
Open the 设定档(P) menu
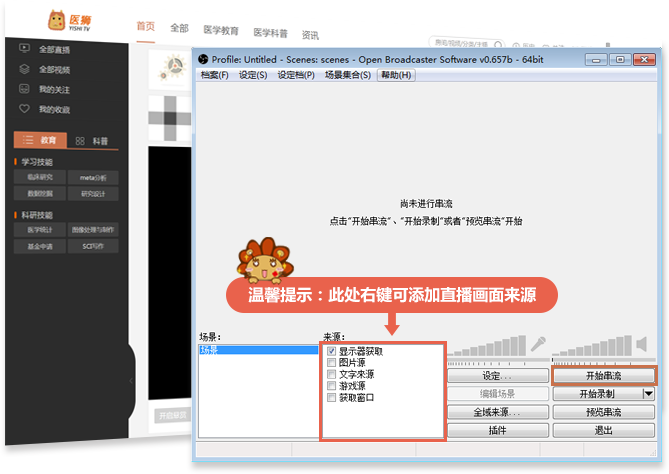[296, 75]
